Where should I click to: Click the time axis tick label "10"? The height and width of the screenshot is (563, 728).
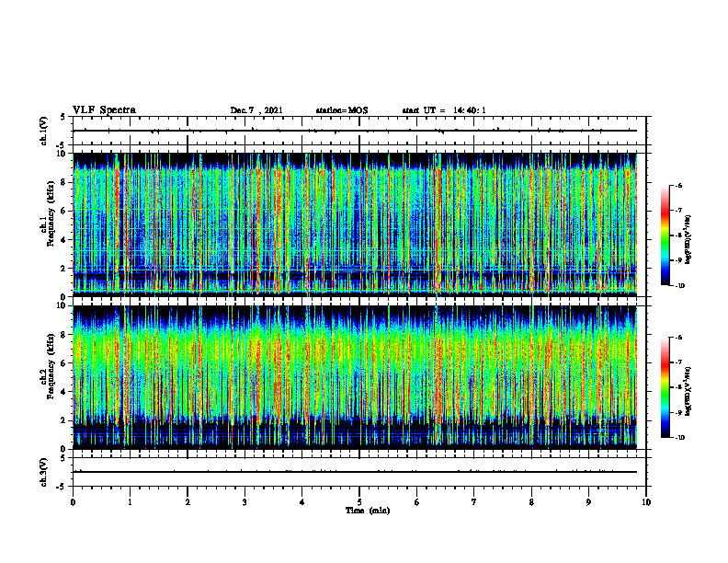click(x=646, y=502)
